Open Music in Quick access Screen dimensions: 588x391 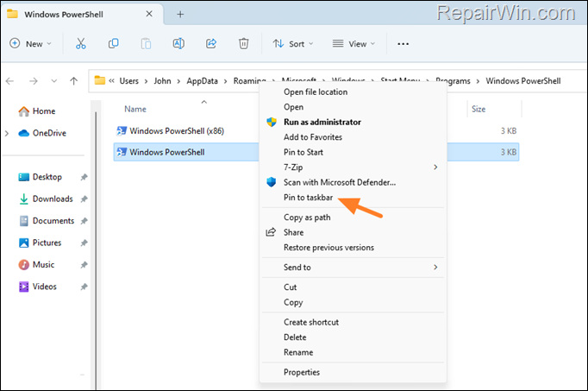(36, 264)
